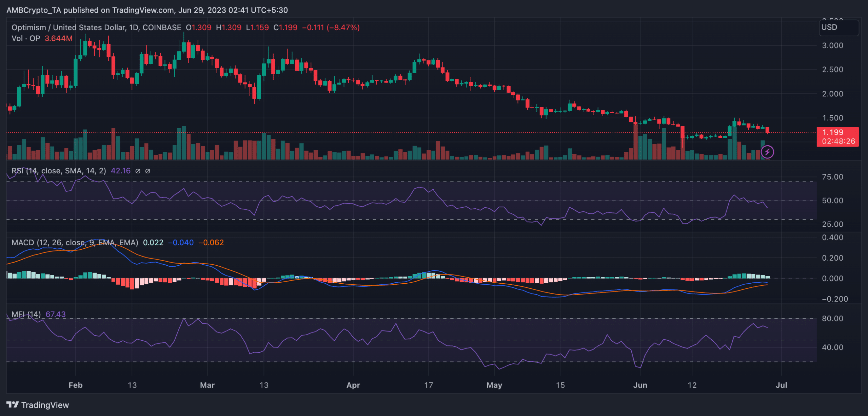
Task: Click the orange MACD signal value -0.062
Action: pyautogui.click(x=211, y=243)
